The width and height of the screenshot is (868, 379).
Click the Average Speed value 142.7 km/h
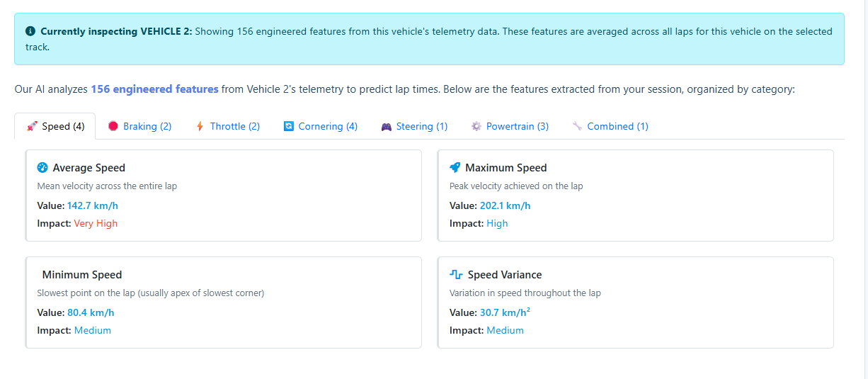pos(93,206)
